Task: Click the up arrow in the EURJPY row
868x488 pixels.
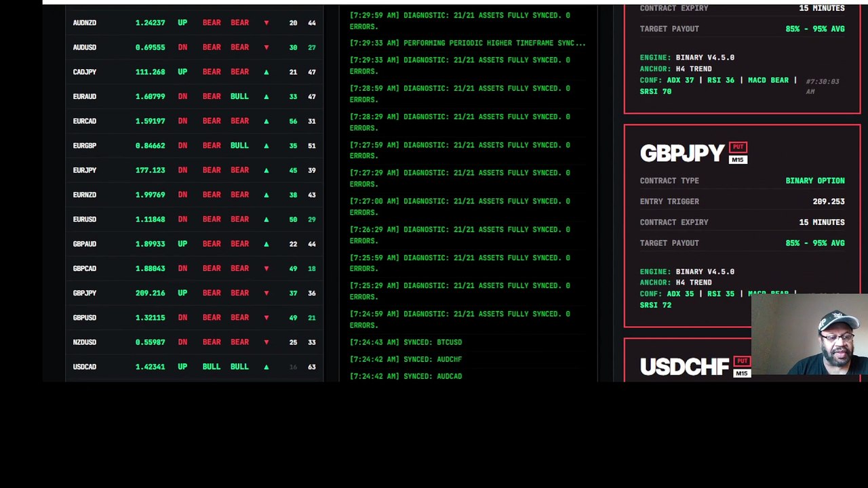Action: point(266,170)
